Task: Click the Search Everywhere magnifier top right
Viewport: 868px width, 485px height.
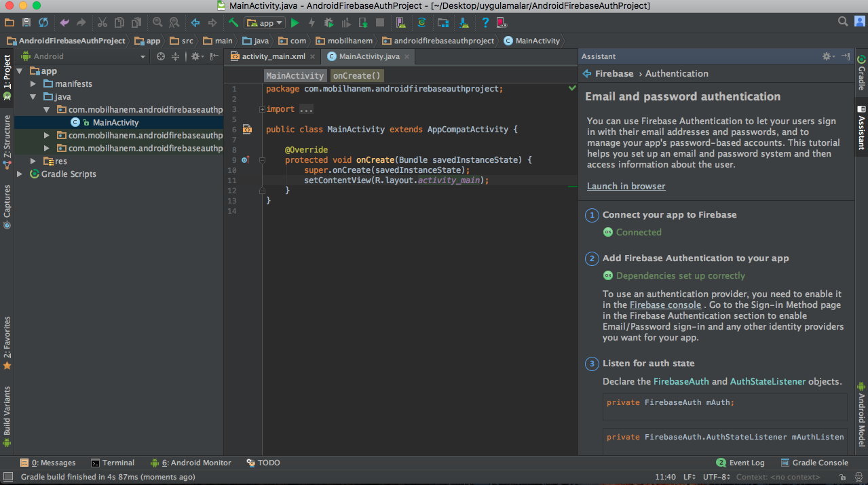Action: [x=842, y=22]
